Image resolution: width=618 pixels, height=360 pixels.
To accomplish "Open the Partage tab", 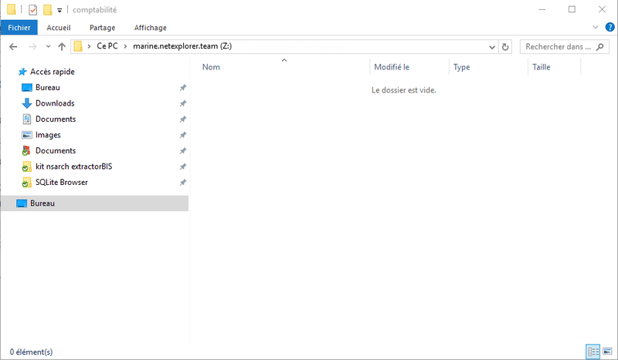I will pos(102,28).
